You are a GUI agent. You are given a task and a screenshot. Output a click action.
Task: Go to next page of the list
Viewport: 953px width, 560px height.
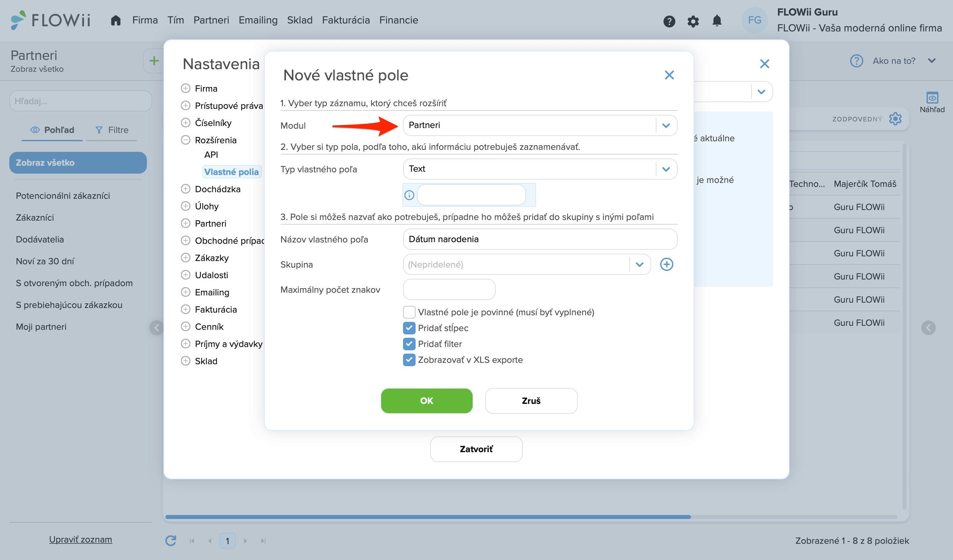click(x=245, y=541)
